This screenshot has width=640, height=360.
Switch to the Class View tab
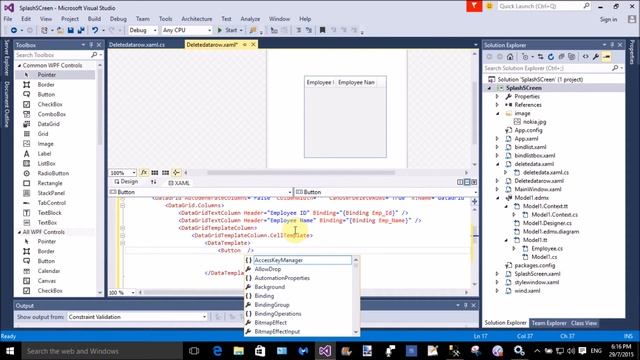coord(584,323)
